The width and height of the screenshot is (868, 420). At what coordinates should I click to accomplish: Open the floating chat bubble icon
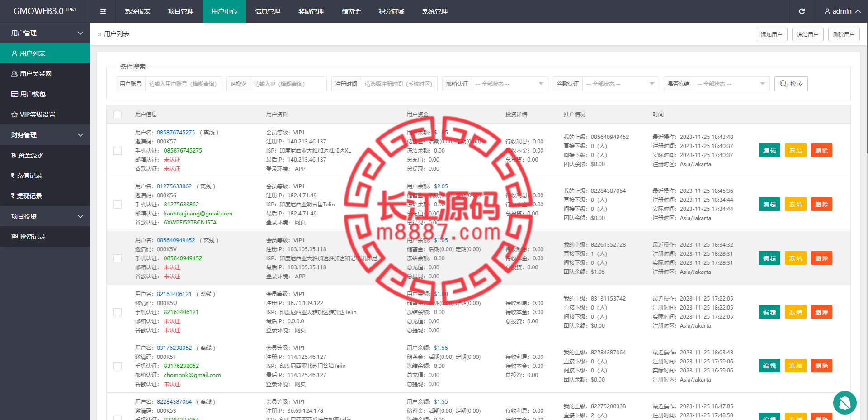coord(844,402)
